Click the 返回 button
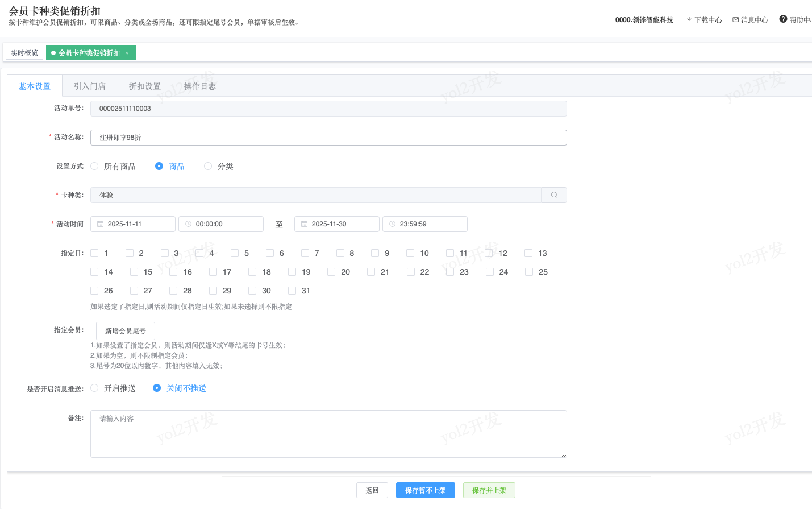The image size is (812, 509). [x=372, y=490]
